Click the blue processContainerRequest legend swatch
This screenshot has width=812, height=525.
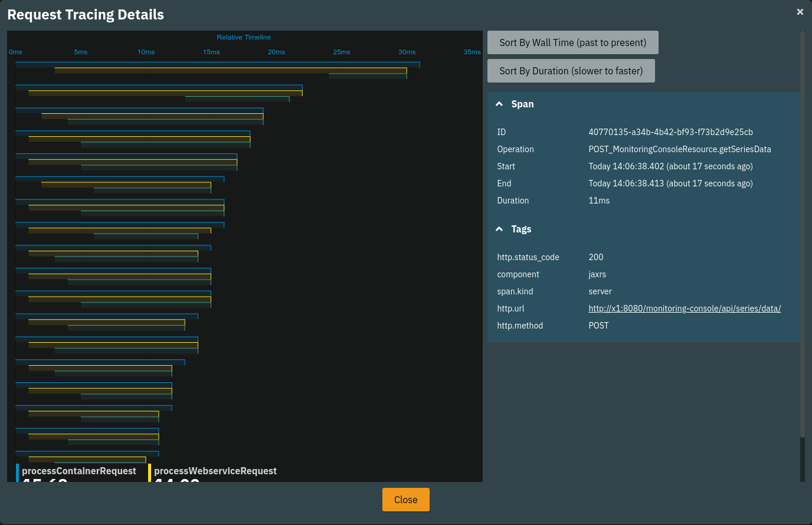(16, 473)
